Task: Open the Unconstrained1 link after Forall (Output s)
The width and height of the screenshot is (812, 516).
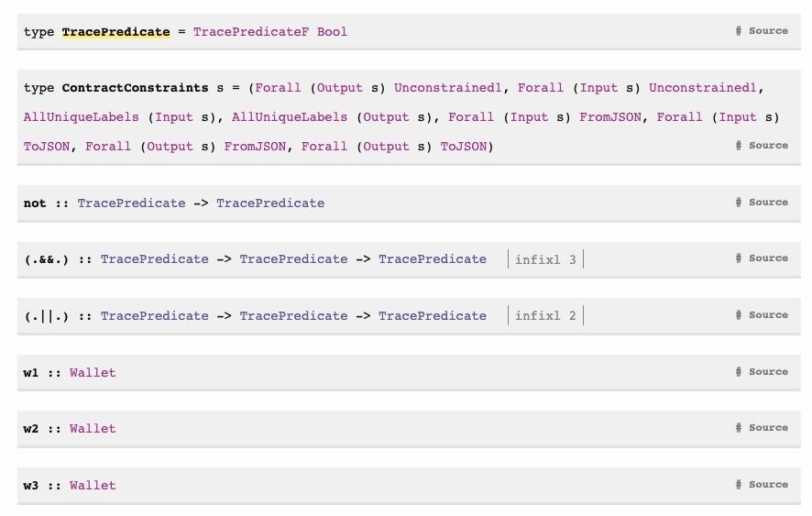Action: point(447,88)
